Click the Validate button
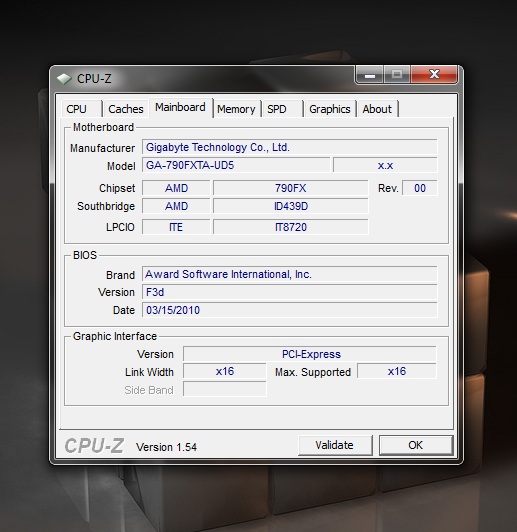Image resolution: width=517 pixels, height=532 pixels. [335, 445]
